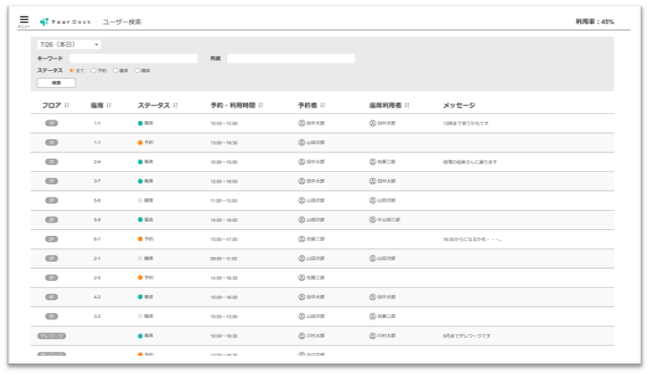This screenshot has height=375, width=650.
Task: Click the テレワーク message in 10:00~18:30 row
Action: [x=467, y=336]
